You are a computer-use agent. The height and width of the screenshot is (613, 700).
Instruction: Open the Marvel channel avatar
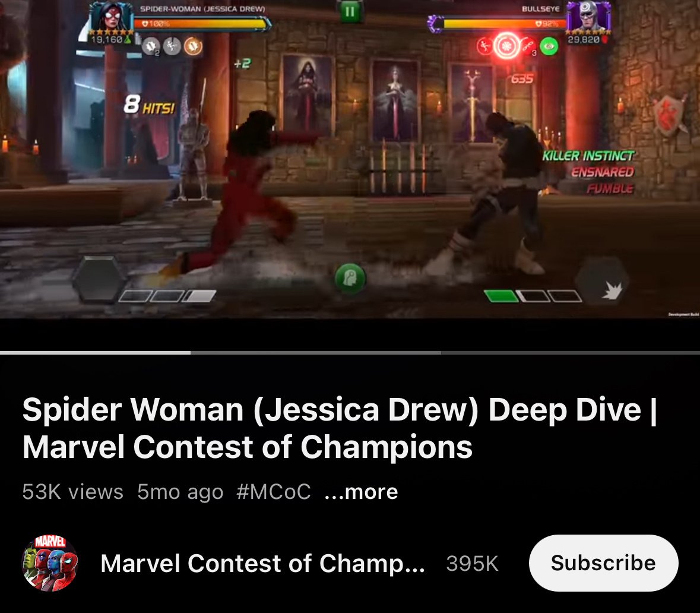point(50,563)
